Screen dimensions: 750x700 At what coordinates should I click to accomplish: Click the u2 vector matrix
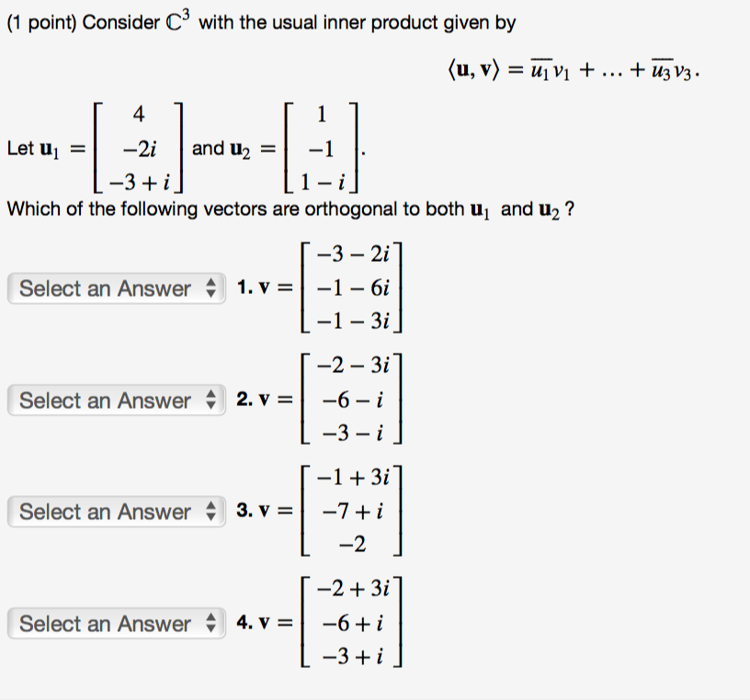pyautogui.click(x=319, y=147)
